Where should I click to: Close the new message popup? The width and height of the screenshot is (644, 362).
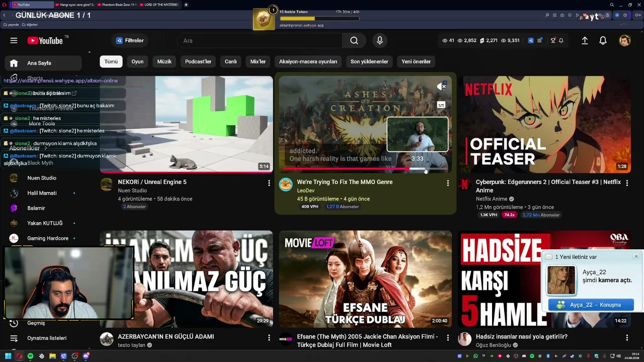(636, 256)
